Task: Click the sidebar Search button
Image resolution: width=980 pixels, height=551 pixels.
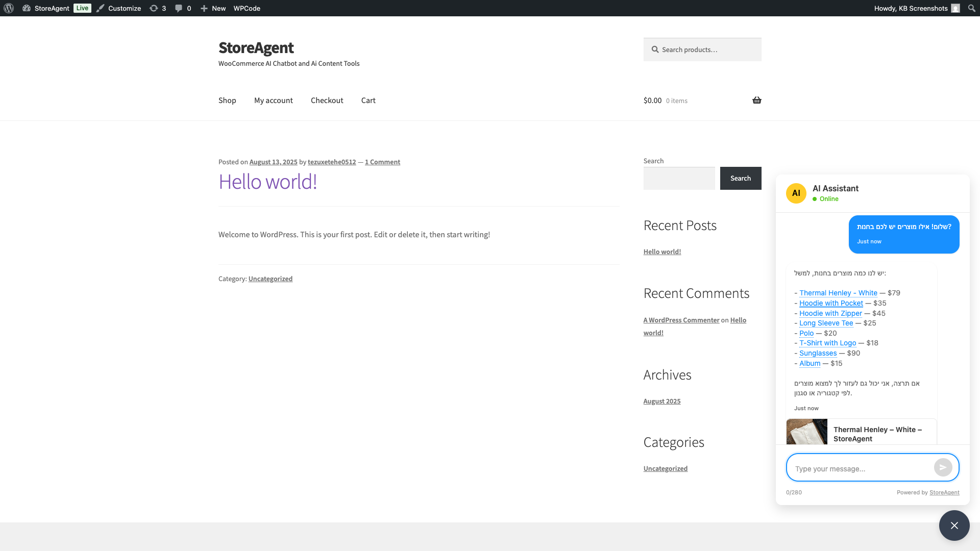Action: [x=741, y=178]
